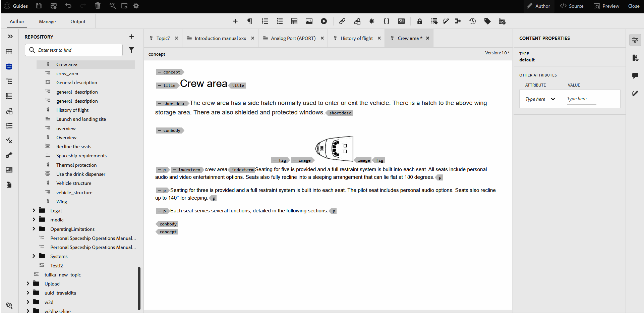Expand the Systems folder
This screenshot has height=313, width=644.
(34, 256)
